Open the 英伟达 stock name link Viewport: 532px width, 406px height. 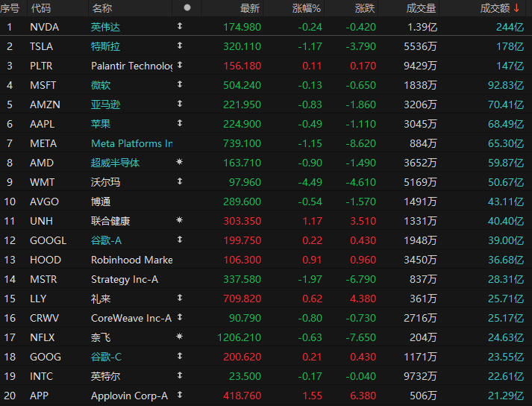[x=105, y=27]
